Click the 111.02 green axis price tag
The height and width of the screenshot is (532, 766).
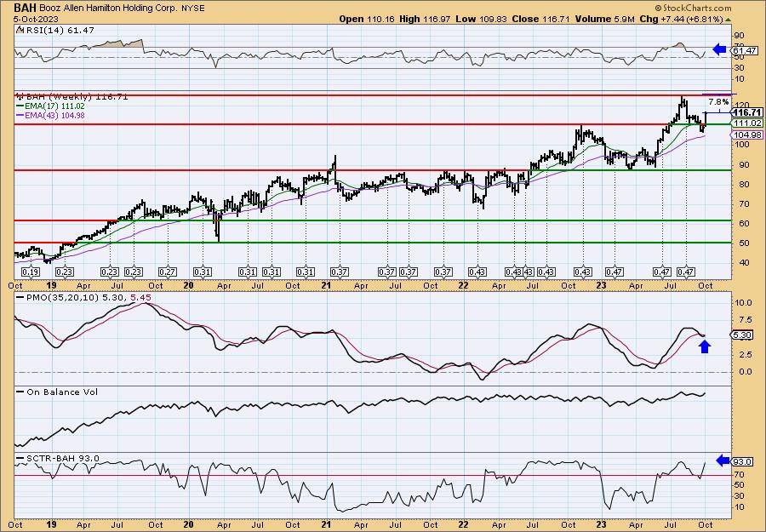[747, 123]
